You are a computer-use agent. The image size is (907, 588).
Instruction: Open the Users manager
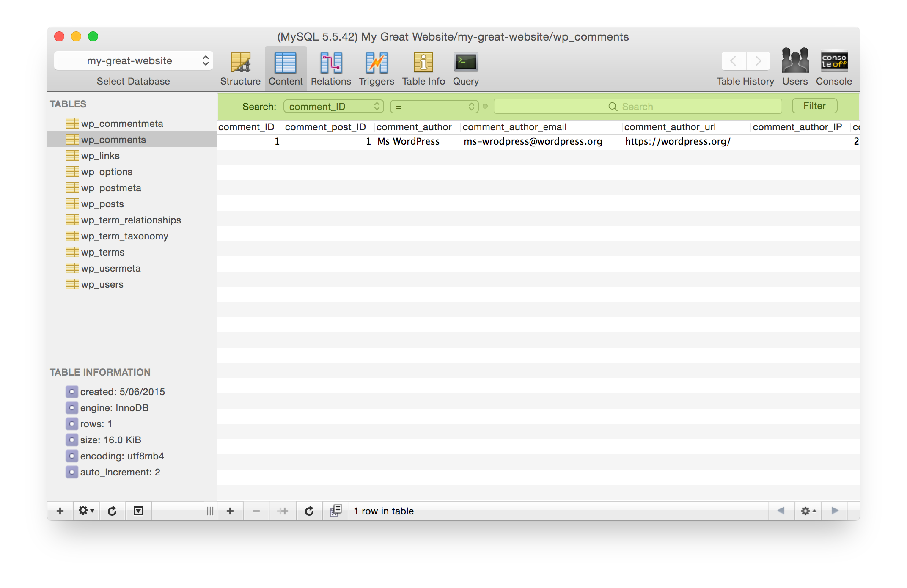click(794, 68)
